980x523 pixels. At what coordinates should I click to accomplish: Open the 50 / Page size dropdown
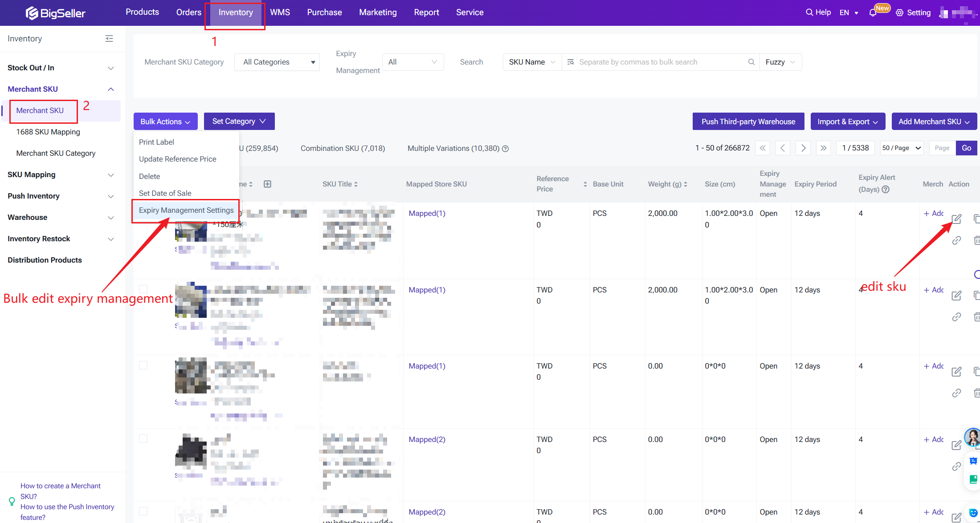click(x=902, y=148)
